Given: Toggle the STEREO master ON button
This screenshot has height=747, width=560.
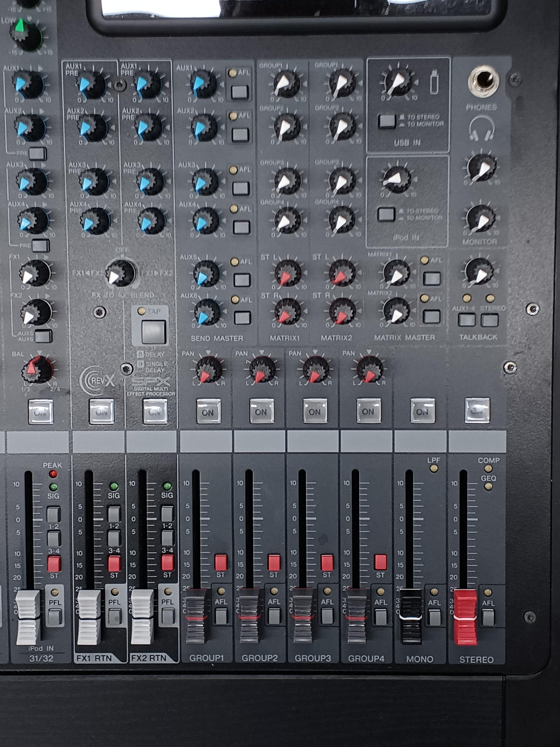Looking at the screenshot, I should pos(477,411).
